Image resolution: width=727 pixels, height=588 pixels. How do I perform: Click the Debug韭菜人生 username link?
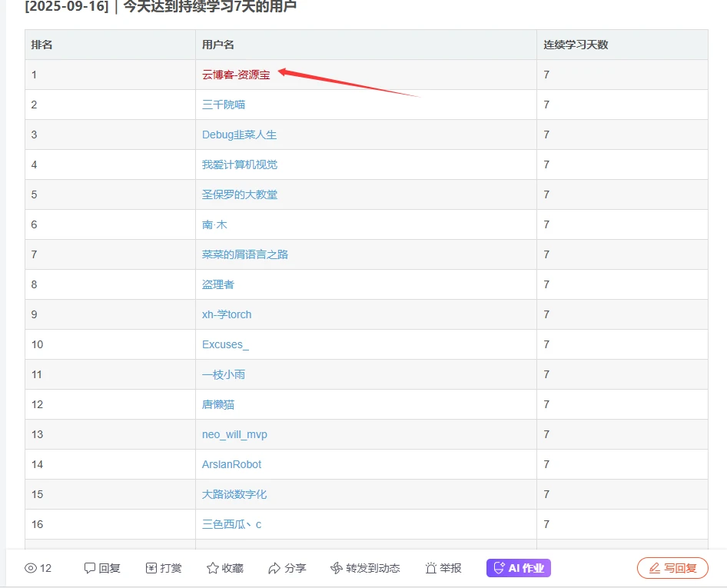pyautogui.click(x=239, y=135)
